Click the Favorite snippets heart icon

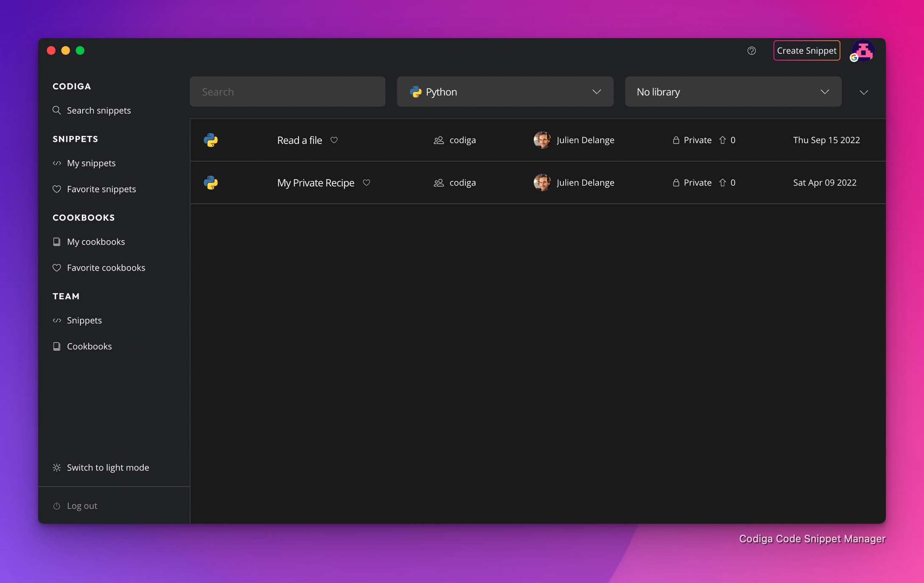(x=56, y=189)
